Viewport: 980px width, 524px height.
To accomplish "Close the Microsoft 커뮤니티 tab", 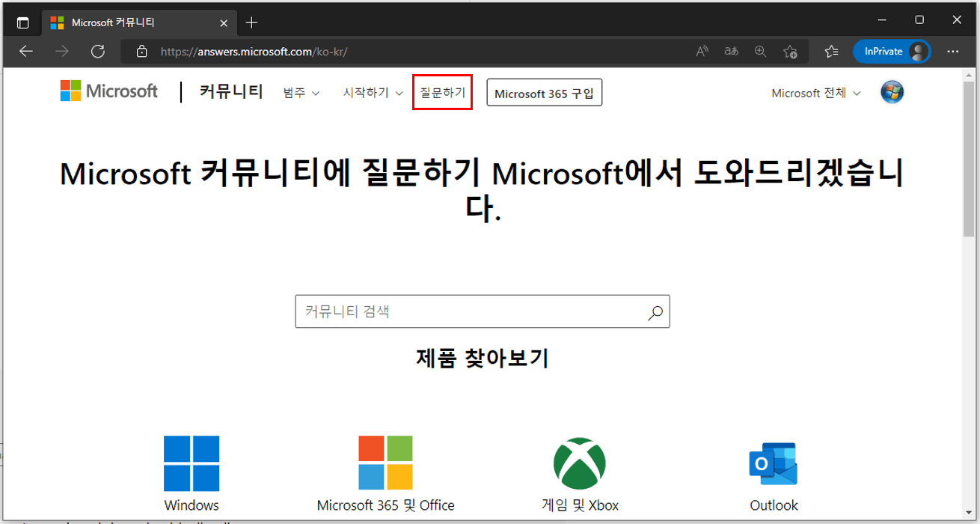I will [x=222, y=22].
